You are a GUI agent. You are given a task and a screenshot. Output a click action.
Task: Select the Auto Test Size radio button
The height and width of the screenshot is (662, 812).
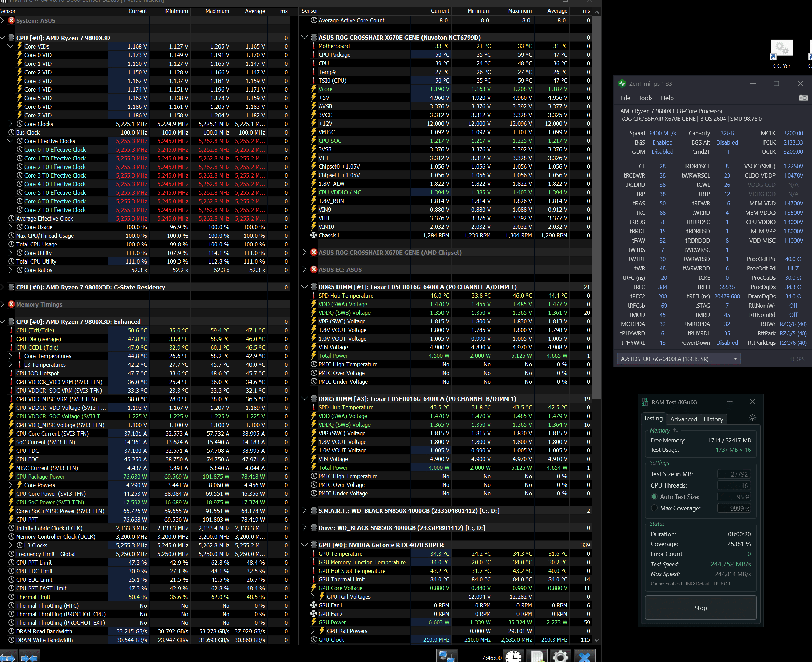tap(654, 496)
